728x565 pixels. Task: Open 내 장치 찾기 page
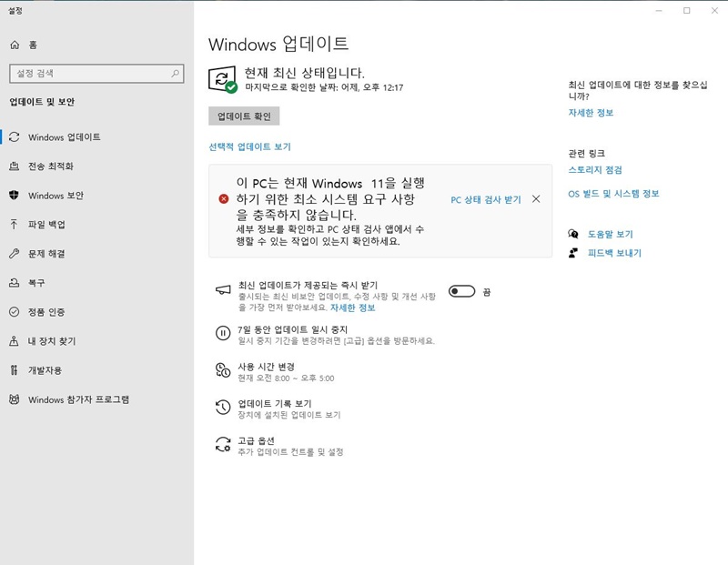[96, 341]
